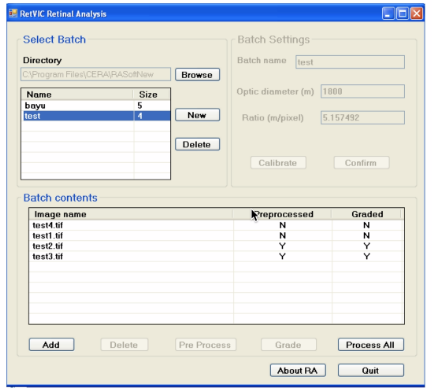Select the test4.tif image row
Image resolution: width=432 pixels, height=390 pixels.
tap(216, 225)
